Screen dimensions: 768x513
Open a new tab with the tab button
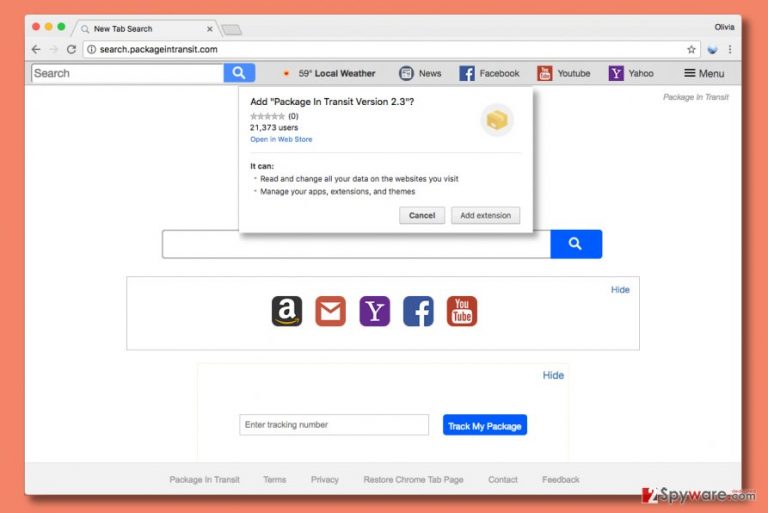[232, 30]
